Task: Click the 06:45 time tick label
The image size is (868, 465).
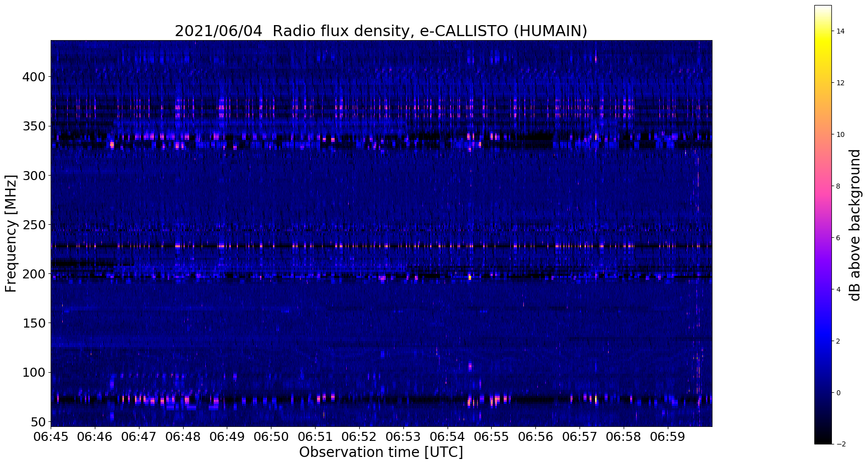Action: click(x=51, y=436)
